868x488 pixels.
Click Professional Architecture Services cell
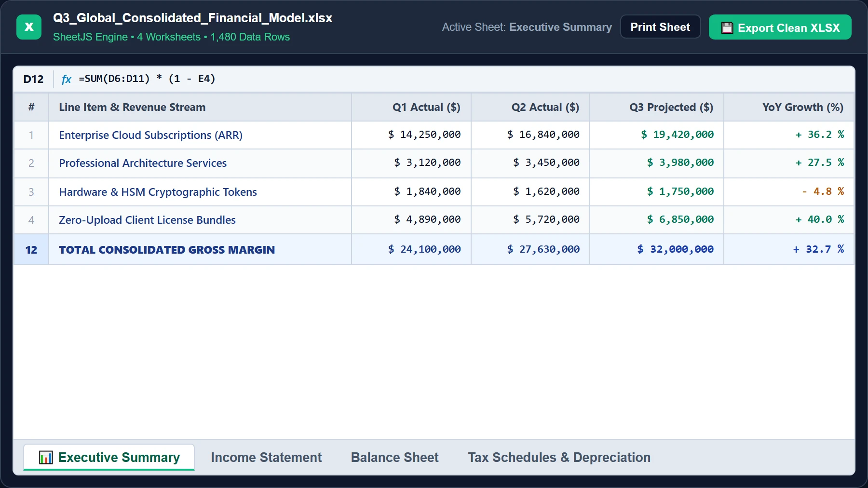point(200,163)
